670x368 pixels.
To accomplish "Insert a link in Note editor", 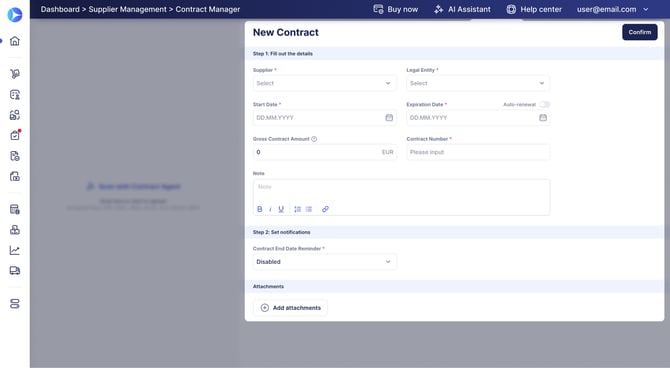I will coord(325,209).
